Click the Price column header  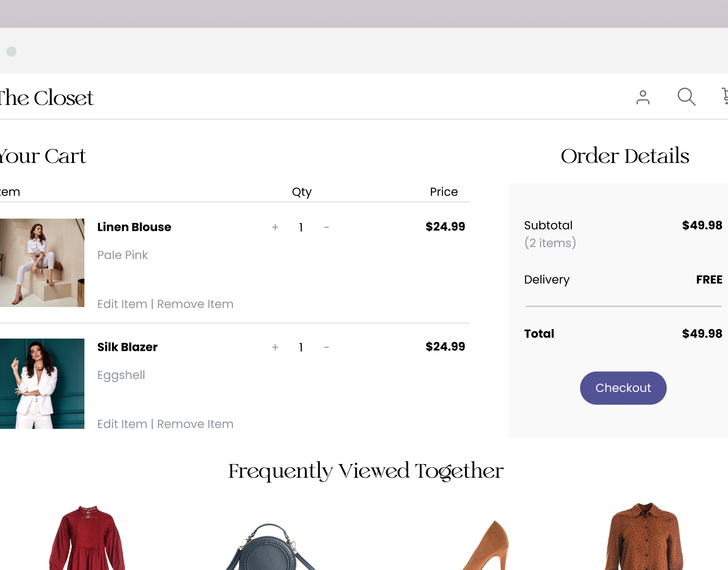coord(444,192)
